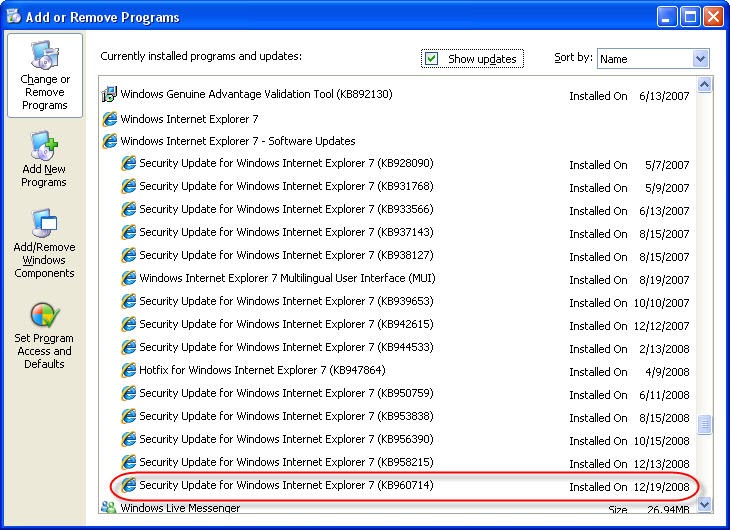Image resolution: width=730 pixels, height=530 pixels.
Task: Select Security Update KB933566 entry text
Action: pos(286,209)
